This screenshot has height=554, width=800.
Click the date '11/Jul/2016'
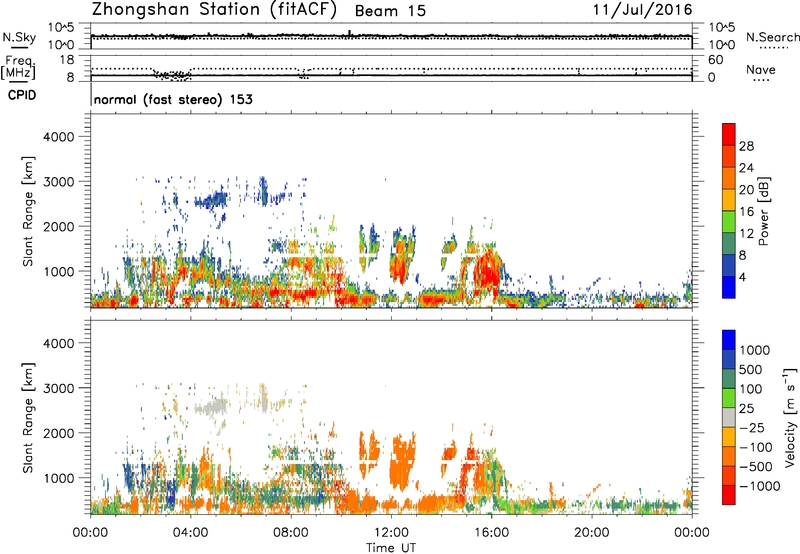coord(642,10)
